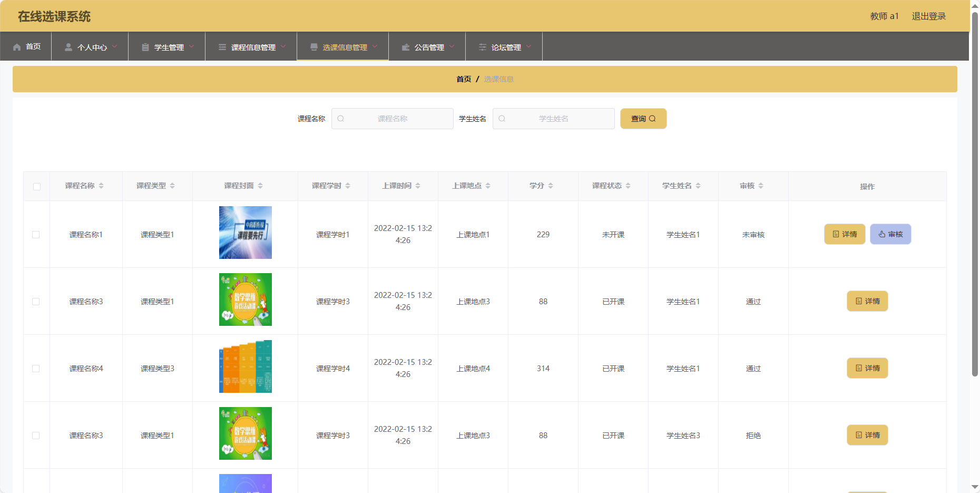Image resolution: width=980 pixels, height=493 pixels.
Task: Click the 未开课 status cell
Action: coord(613,235)
